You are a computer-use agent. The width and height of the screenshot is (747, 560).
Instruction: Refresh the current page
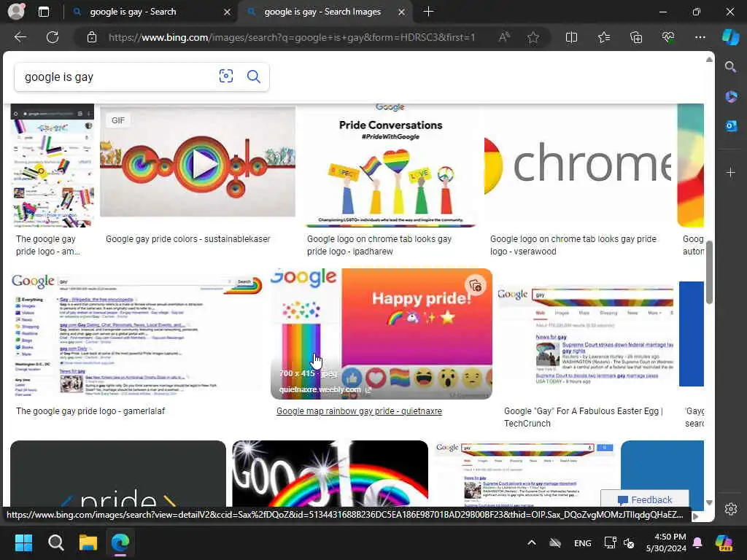click(53, 37)
